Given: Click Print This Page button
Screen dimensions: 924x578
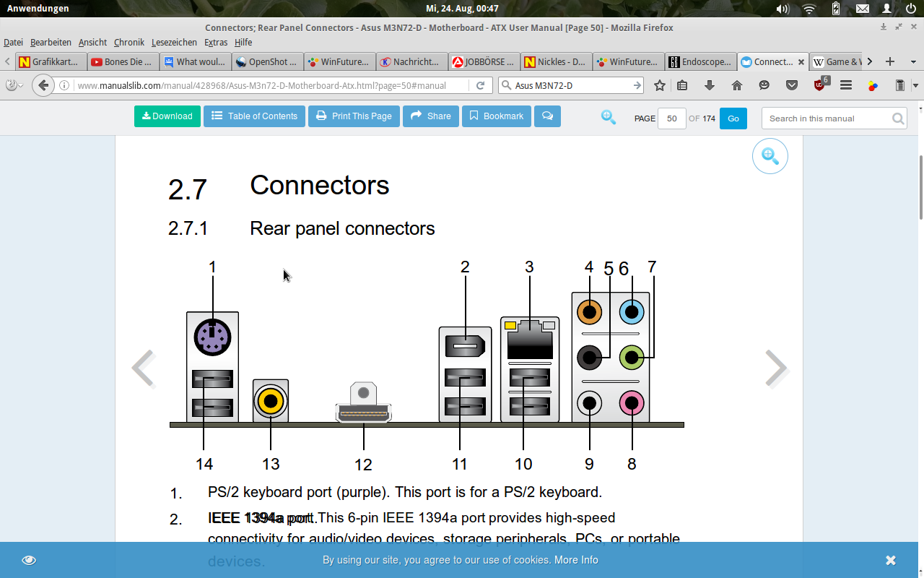Looking at the screenshot, I should 354,116.
